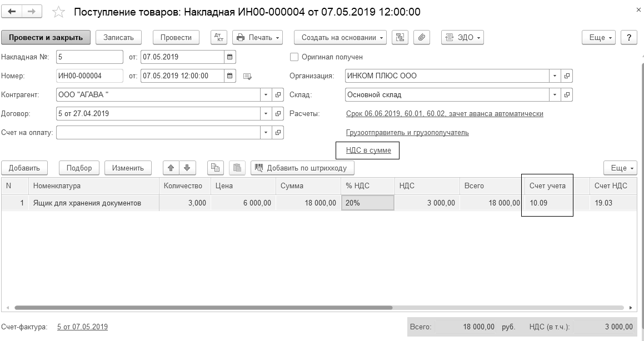Paste rows with the clipboard icon
This screenshot has height=341, width=644.
coord(237,168)
